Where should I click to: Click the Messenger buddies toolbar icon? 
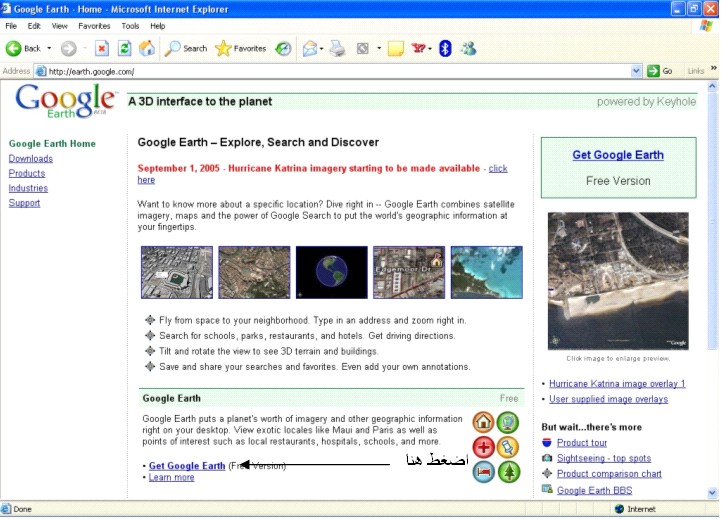pos(468,48)
